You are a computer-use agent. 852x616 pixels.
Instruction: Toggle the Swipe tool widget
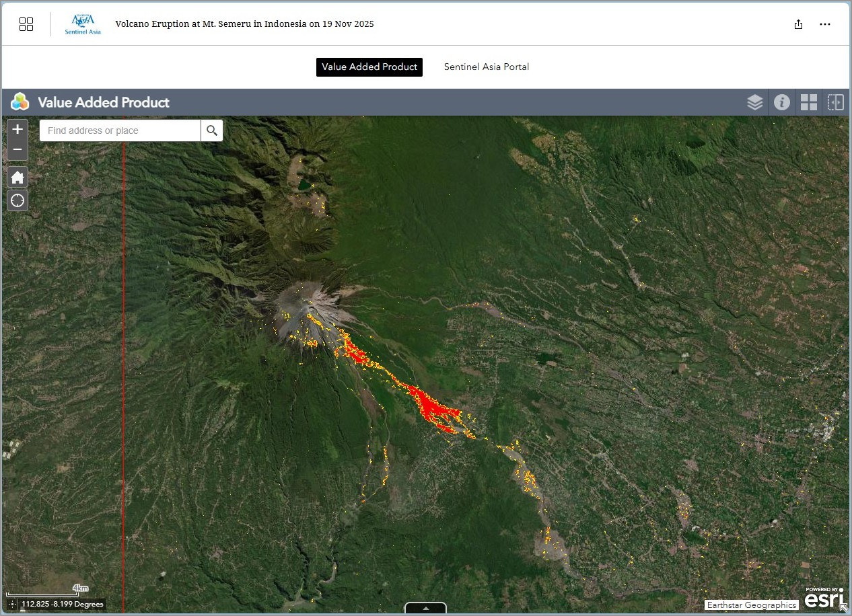[x=835, y=102]
